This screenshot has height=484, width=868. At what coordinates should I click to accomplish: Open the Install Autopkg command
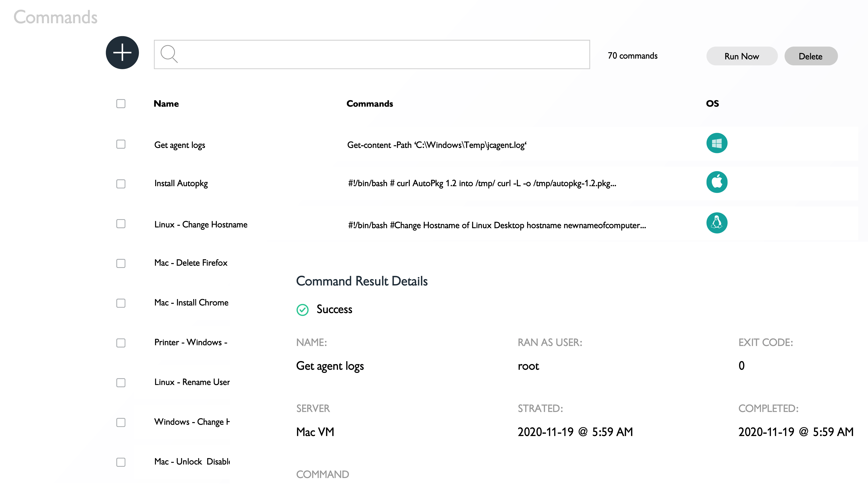click(181, 183)
